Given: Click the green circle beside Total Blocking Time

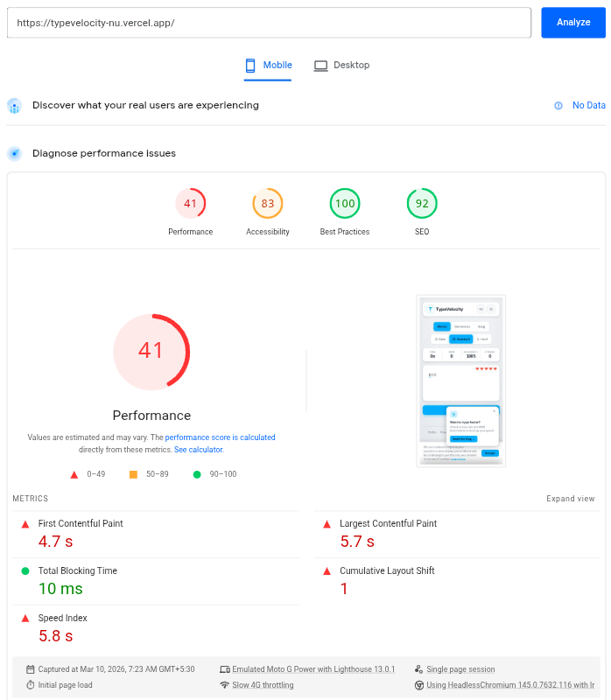Looking at the screenshot, I should pos(25,571).
